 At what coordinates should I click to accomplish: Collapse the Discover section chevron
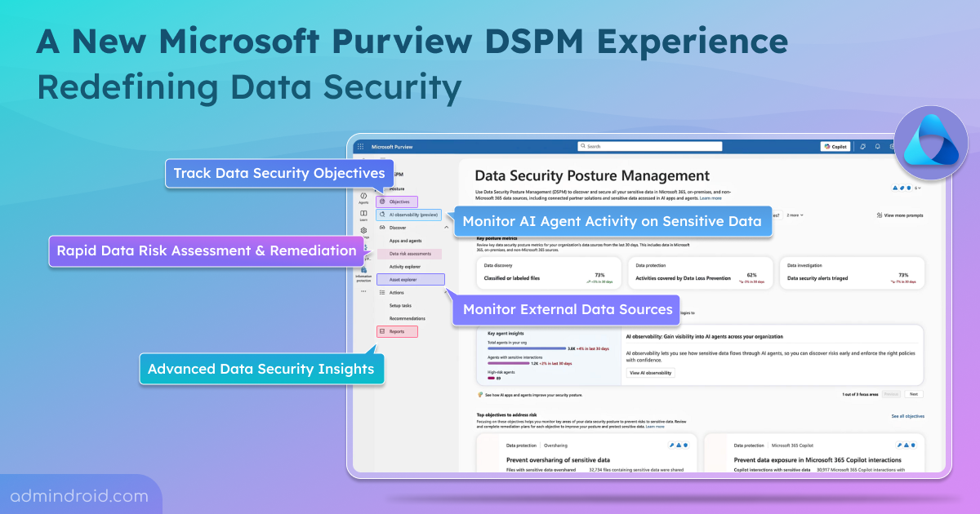point(445,228)
